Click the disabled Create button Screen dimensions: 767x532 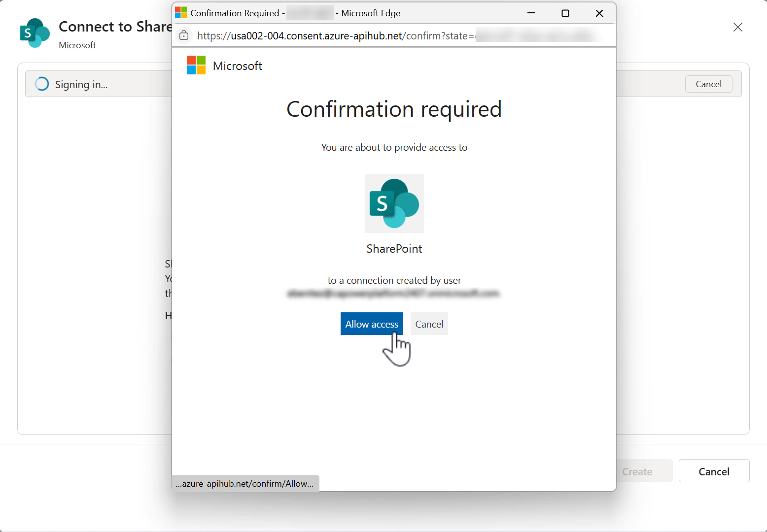coord(637,471)
